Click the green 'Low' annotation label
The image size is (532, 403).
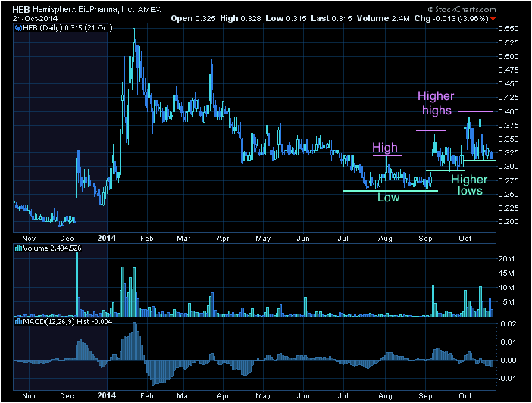pyautogui.click(x=389, y=198)
